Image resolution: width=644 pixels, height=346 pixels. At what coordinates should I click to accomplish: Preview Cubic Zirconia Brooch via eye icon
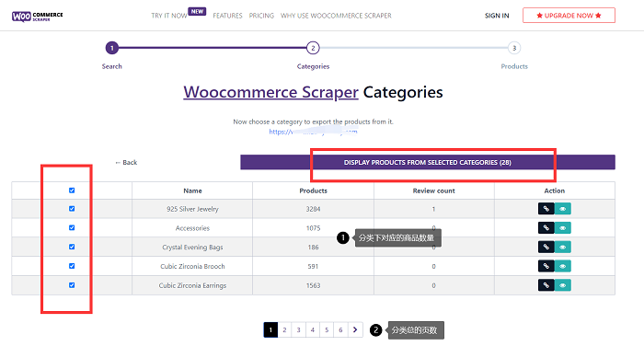click(563, 266)
